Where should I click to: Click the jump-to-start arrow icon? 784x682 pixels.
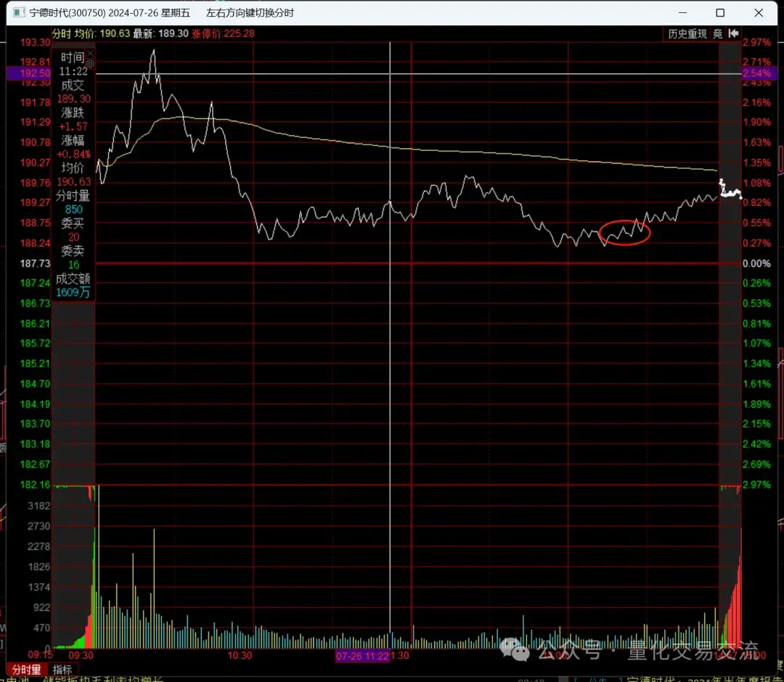[733, 33]
